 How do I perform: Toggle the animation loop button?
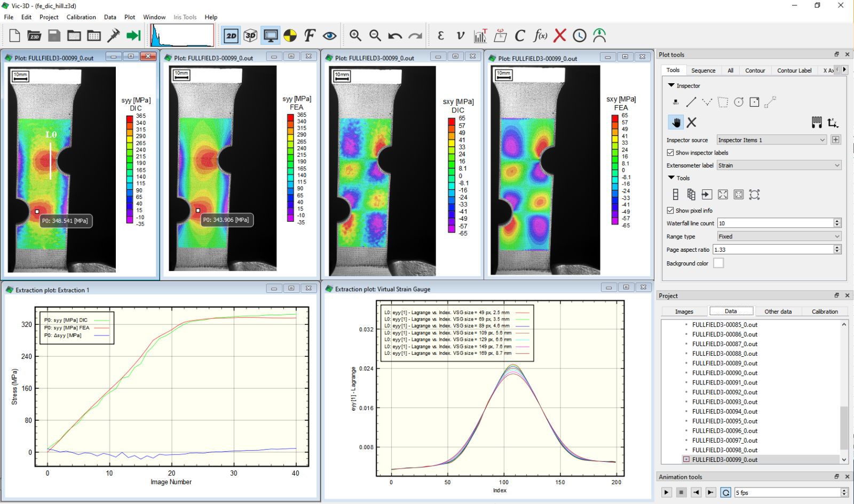tap(725, 492)
